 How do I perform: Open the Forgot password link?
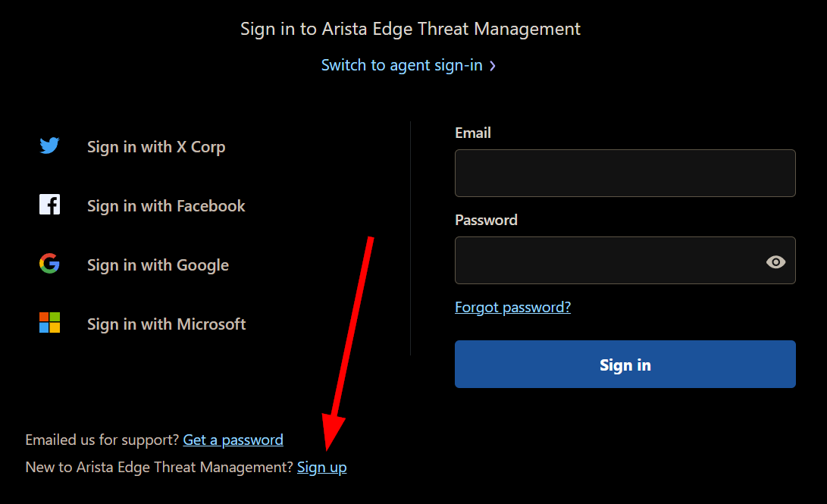(x=512, y=307)
